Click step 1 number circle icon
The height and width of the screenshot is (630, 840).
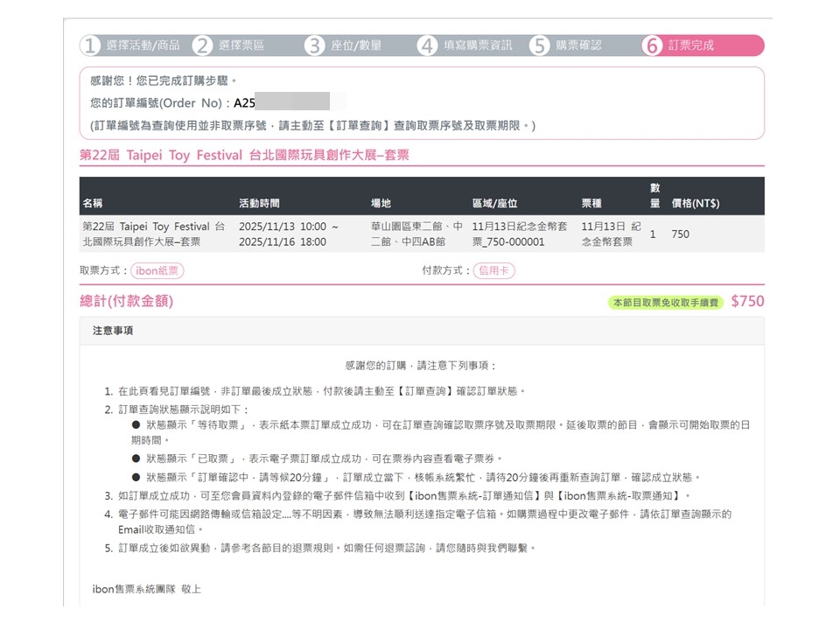tap(90, 45)
